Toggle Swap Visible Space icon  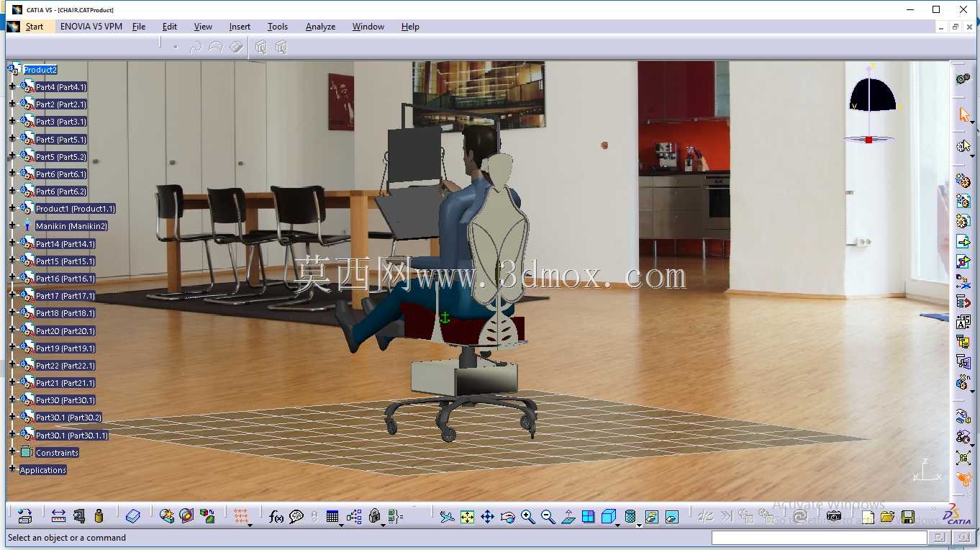click(671, 516)
